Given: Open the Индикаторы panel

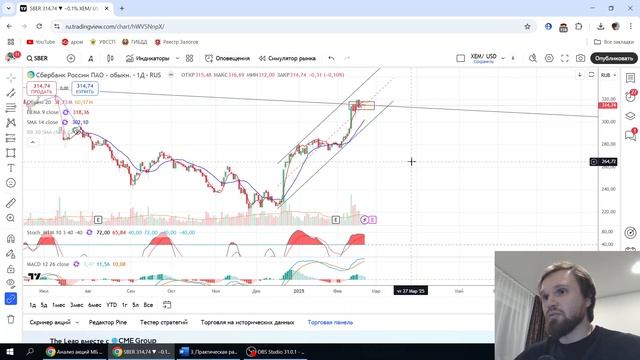Looking at the screenshot, I should point(147,58).
